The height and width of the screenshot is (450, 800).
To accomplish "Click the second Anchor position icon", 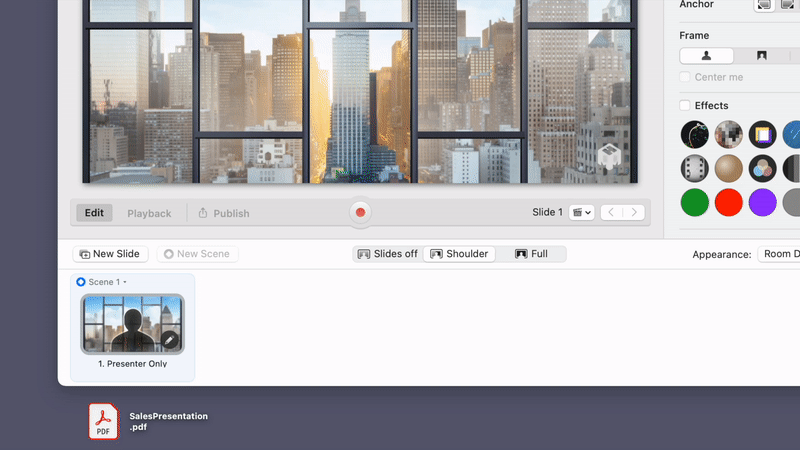I will coord(788,5).
